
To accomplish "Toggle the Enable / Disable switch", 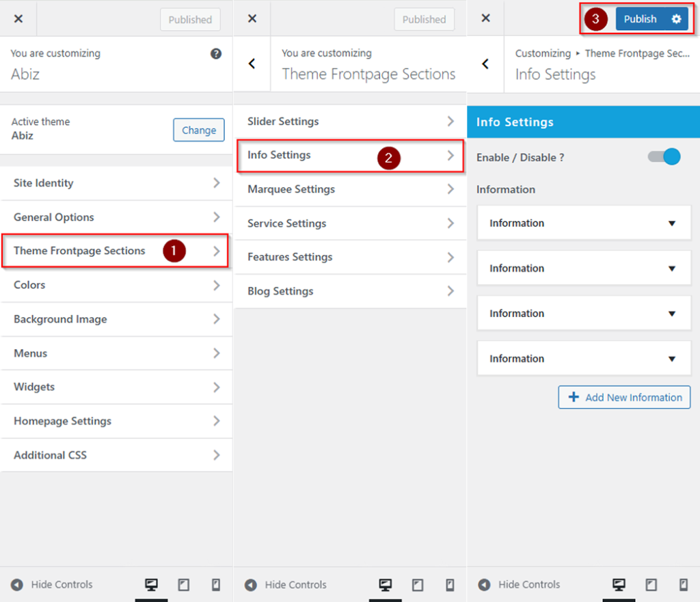I will [664, 157].
